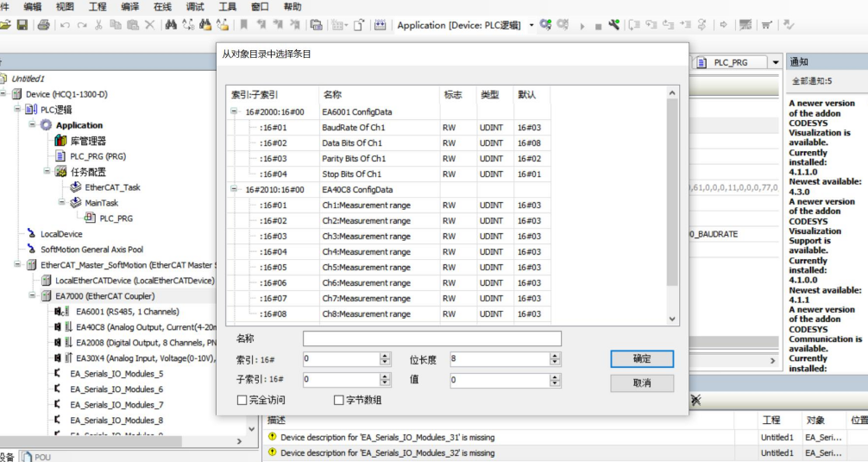Screen dimensions: 868x462
Task: Click the Redo arrow icon
Action: [82, 25]
